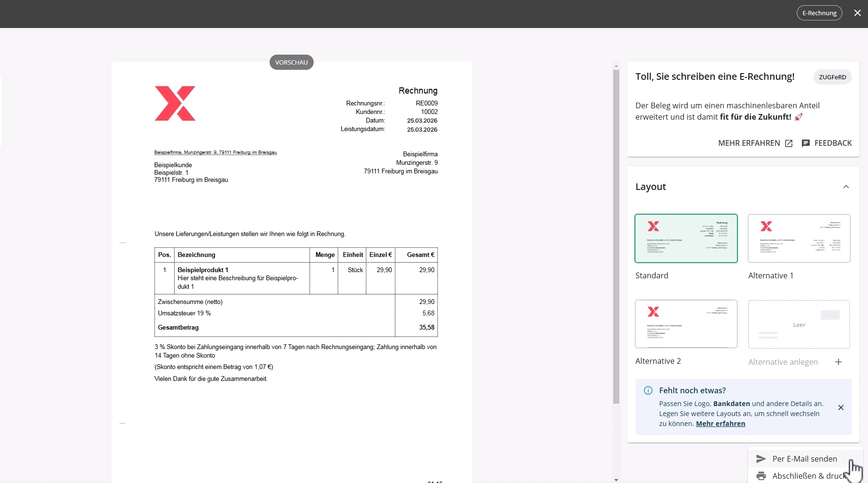Collapse the Layout section chevron
Screen dimensions: 868x483
(x=846, y=187)
